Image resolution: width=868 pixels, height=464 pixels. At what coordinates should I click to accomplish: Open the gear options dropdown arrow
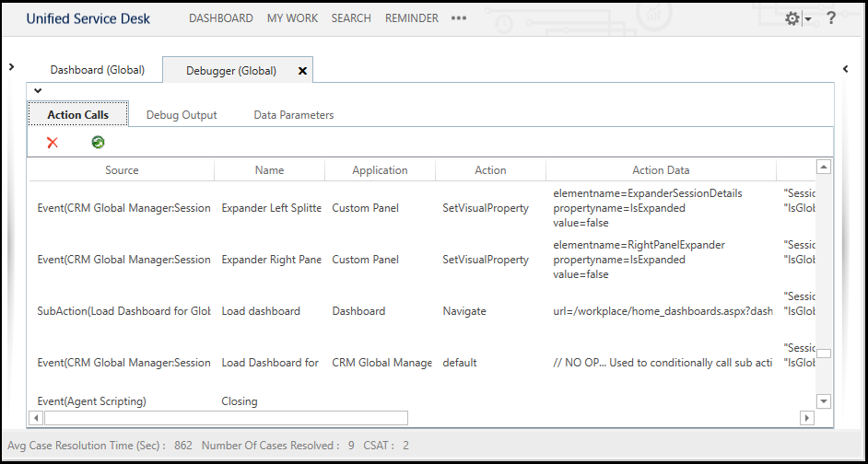click(x=808, y=19)
